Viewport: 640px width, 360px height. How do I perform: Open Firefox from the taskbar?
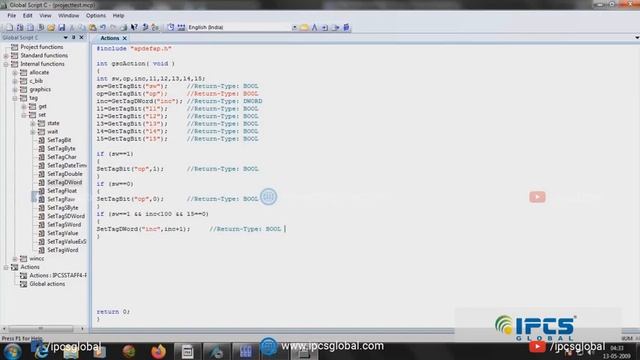158,351
